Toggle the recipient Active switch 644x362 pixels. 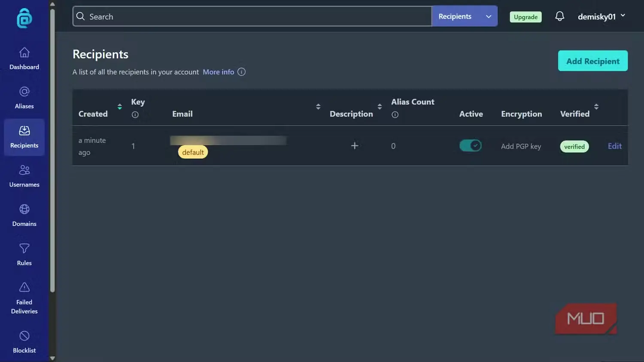point(471,146)
